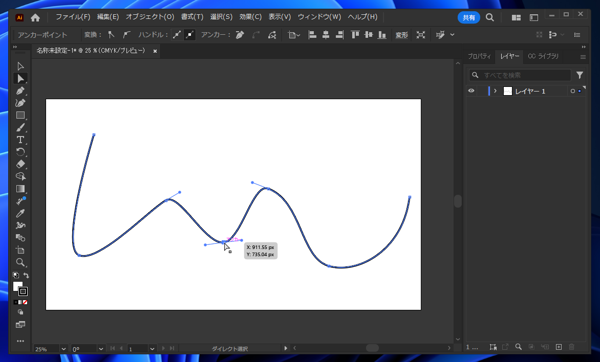Click the white fill color swatch
Viewport: 600px width, 362px height.
click(17, 286)
